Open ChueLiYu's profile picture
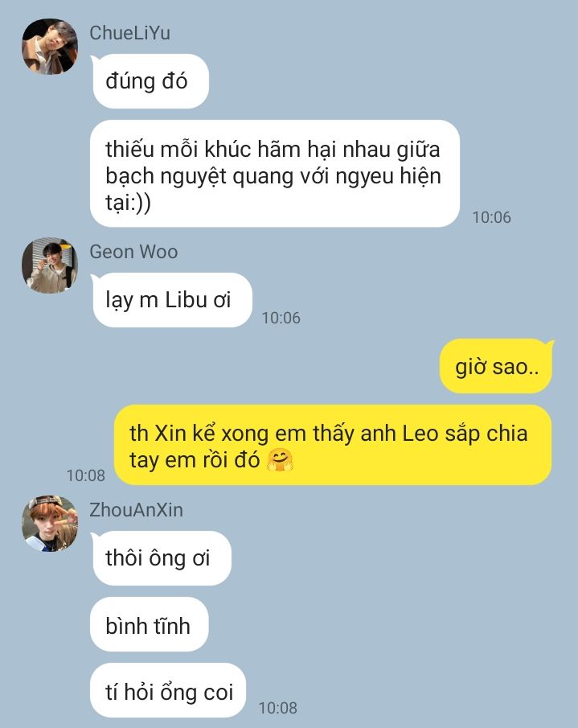This screenshot has width=578, height=728. point(50,47)
